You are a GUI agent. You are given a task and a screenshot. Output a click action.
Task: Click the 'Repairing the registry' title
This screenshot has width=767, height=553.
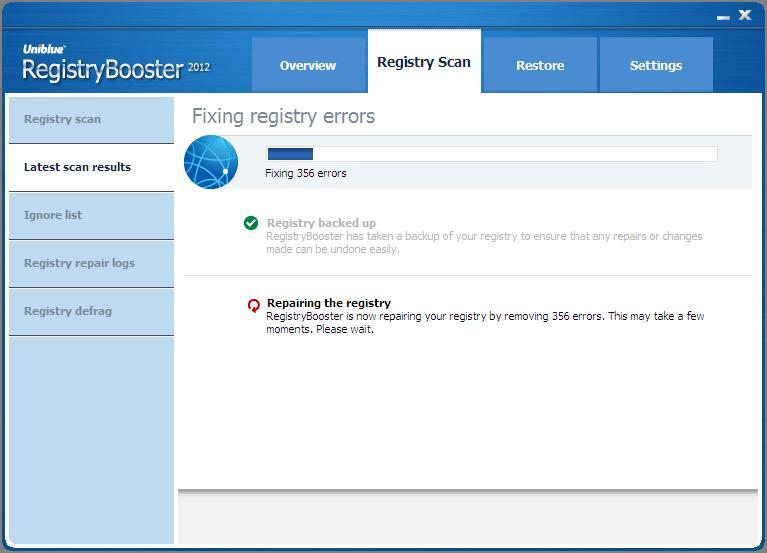point(329,303)
